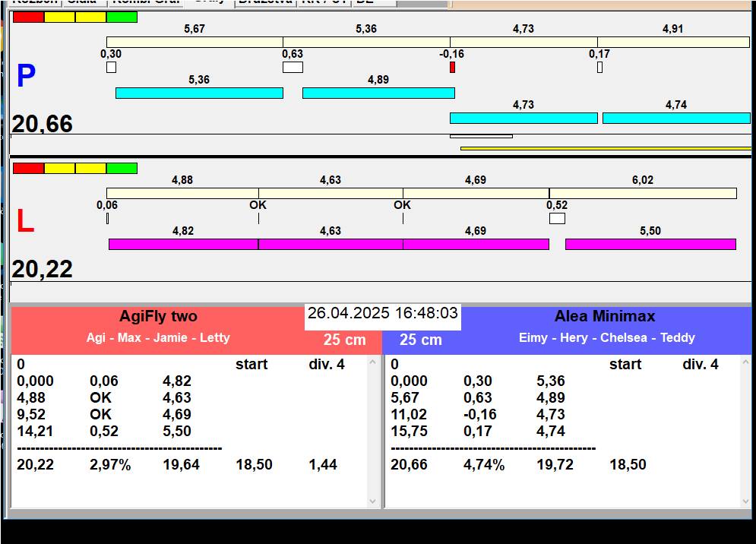Select the cyan 5,36 run bar

pos(199,93)
